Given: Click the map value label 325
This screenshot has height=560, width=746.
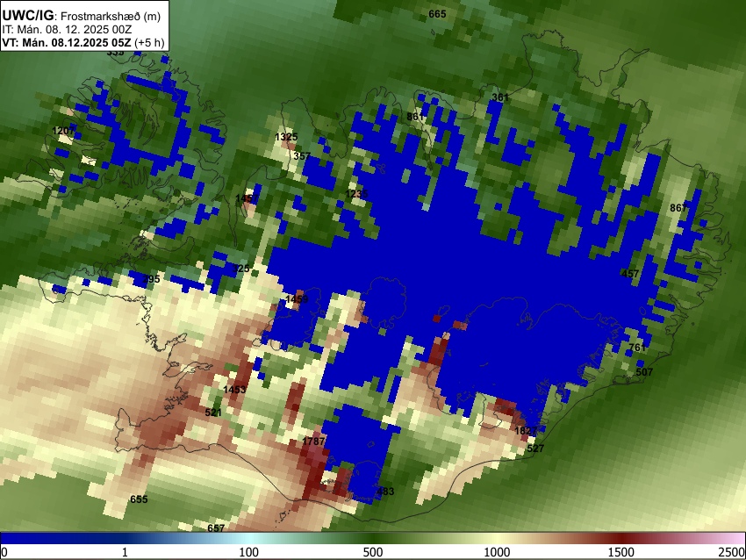Looking at the screenshot, I should [x=240, y=269].
